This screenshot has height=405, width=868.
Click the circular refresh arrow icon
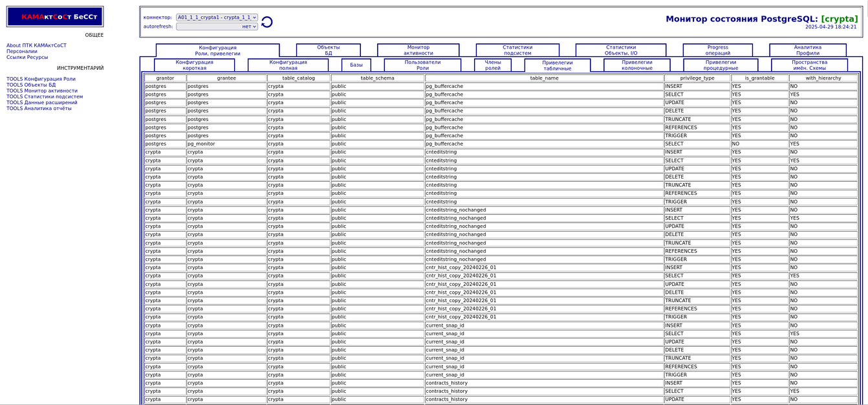266,22
